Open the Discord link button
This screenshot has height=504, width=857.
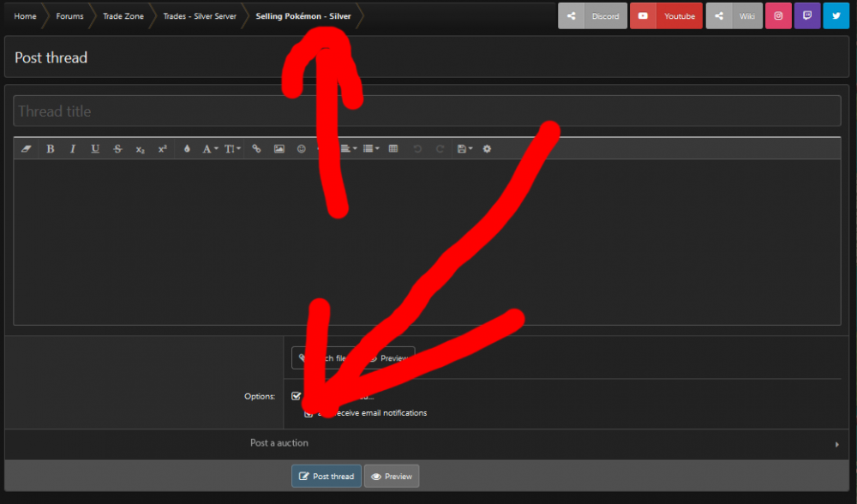(x=592, y=16)
